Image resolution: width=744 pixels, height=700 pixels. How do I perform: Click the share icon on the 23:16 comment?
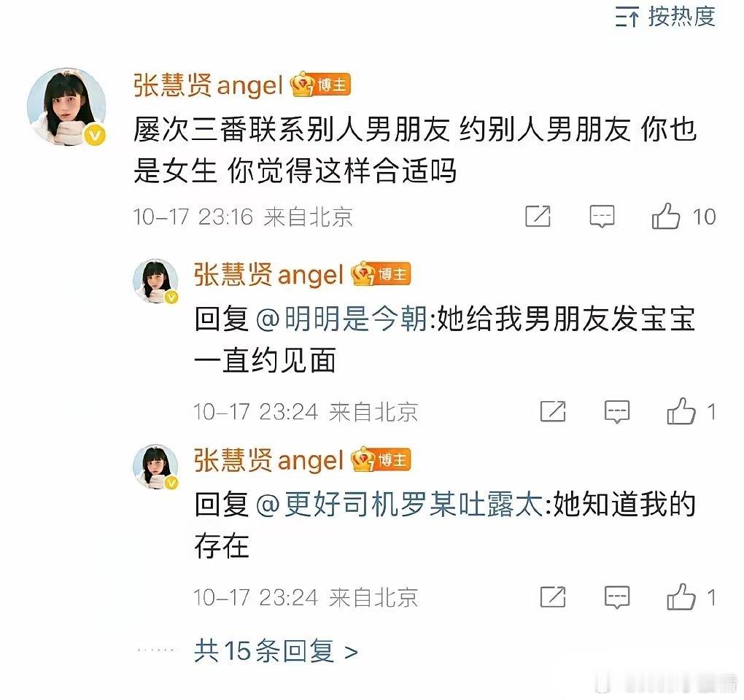pos(538,217)
